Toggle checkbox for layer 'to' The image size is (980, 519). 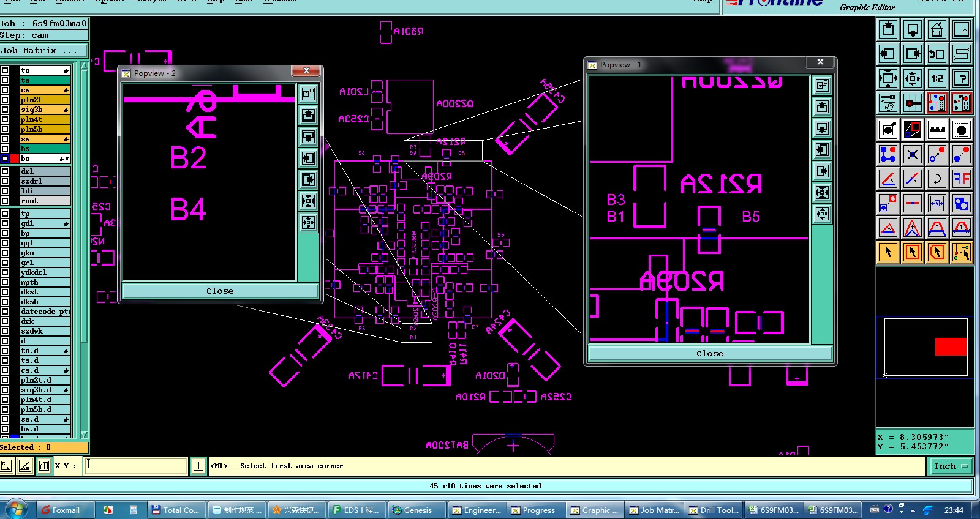click(5, 70)
